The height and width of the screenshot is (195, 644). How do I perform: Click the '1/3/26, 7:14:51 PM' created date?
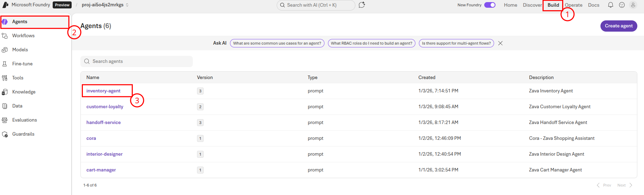438,91
